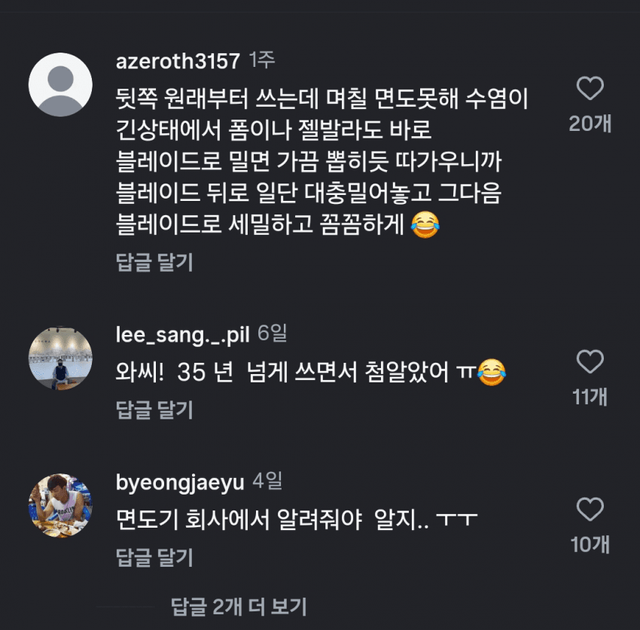640x630 pixels.
Task: Open azeroth3157's default profile avatar
Action: (x=61, y=83)
